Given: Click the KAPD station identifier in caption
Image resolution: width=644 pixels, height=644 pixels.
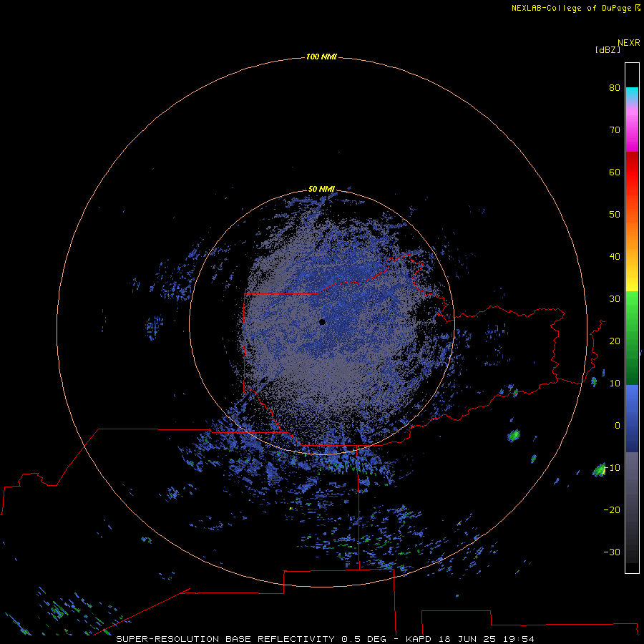Looking at the screenshot, I should [419, 639].
